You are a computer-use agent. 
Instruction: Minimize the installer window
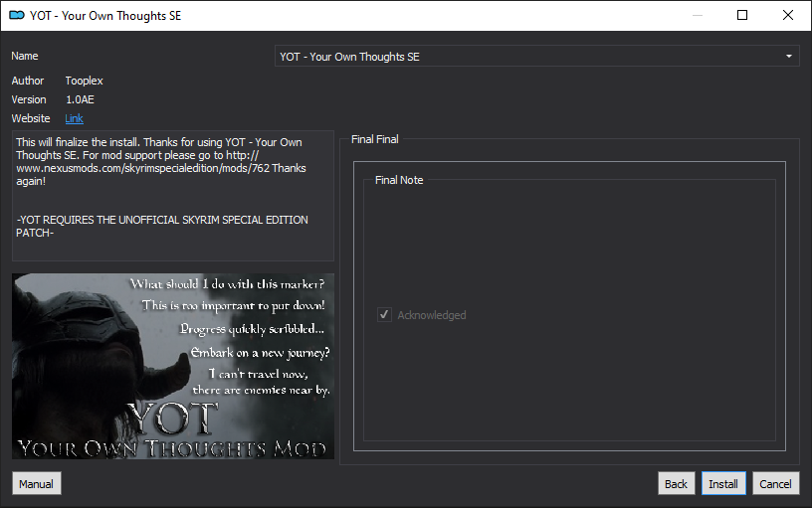tap(697, 15)
